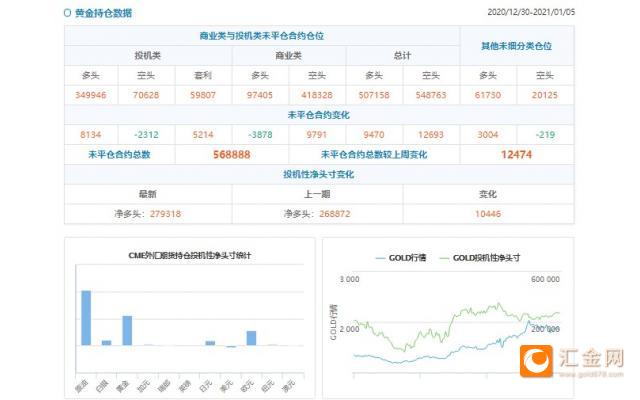Click the 其他未细分类仓位 header
Screen dimensions: 640x400
(x=516, y=46)
